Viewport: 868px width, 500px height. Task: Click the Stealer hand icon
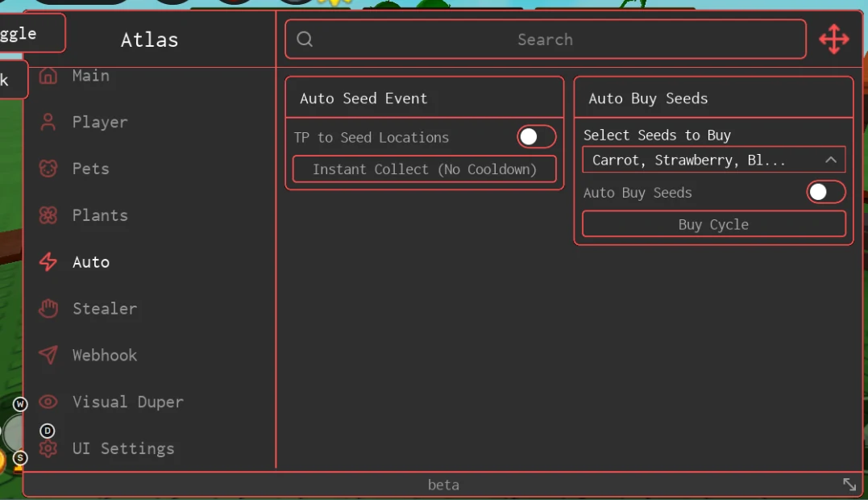[48, 308]
